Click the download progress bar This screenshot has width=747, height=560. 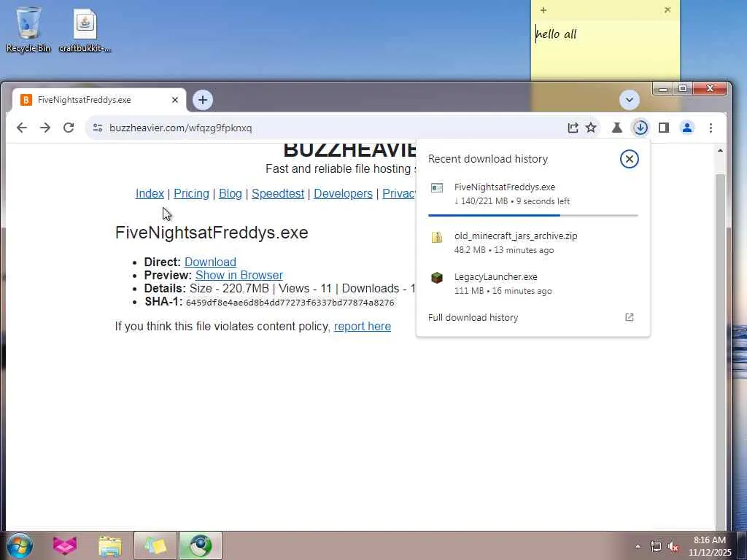[533, 216]
